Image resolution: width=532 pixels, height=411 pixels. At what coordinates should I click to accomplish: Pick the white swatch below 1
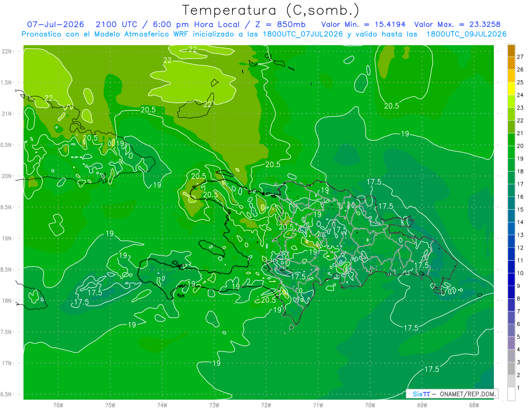(x=511, y=394)
